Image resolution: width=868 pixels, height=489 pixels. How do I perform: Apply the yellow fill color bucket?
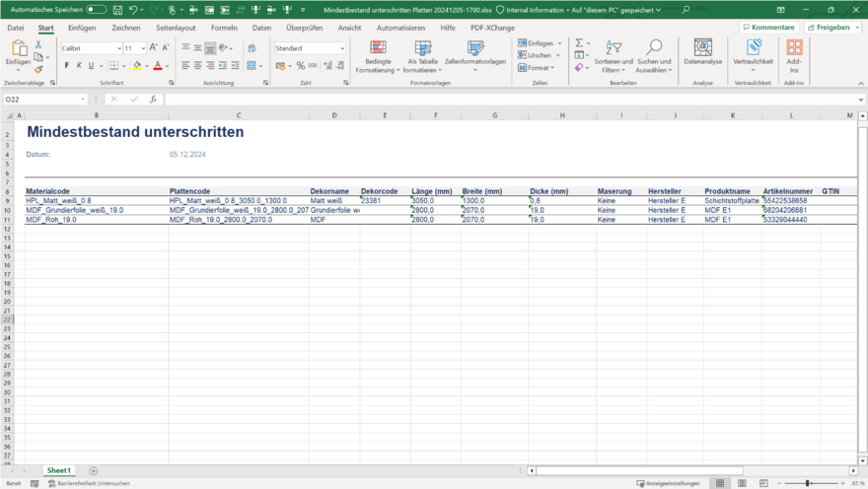[x=137, y=66]
